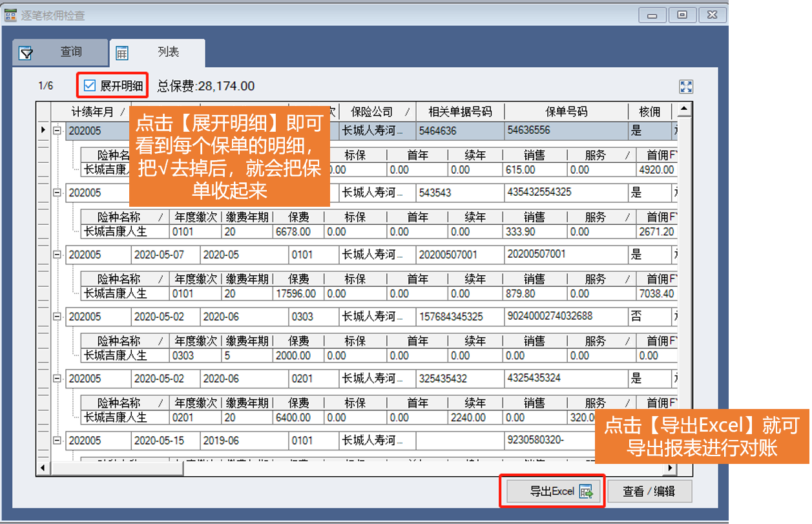Image resolution: width=812 pixels, height=524 pixels.
Task: Switch to the 查询 tab
Action: pos(60,52)
